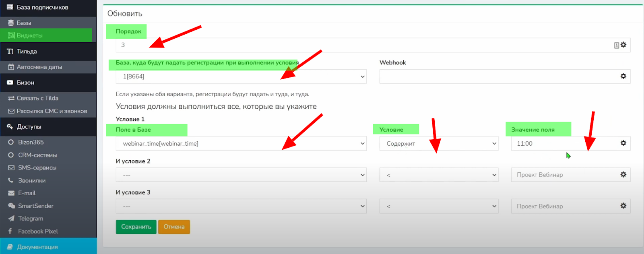The height and width of the screenshot is (254, 644).
Task: Open Базы sidebar item
Action: (x=24, y=23)
